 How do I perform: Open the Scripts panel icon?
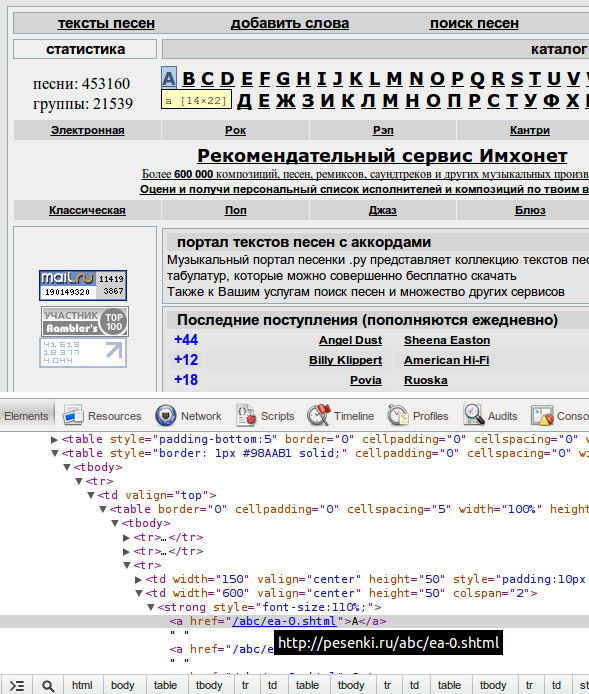pos(246,416)
